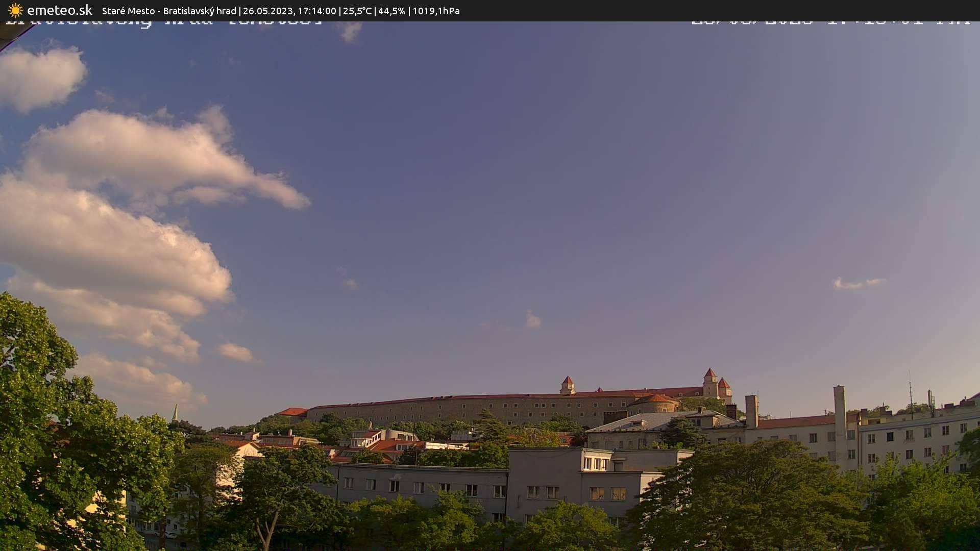Click the separator before the pressure value

[411, 10]
